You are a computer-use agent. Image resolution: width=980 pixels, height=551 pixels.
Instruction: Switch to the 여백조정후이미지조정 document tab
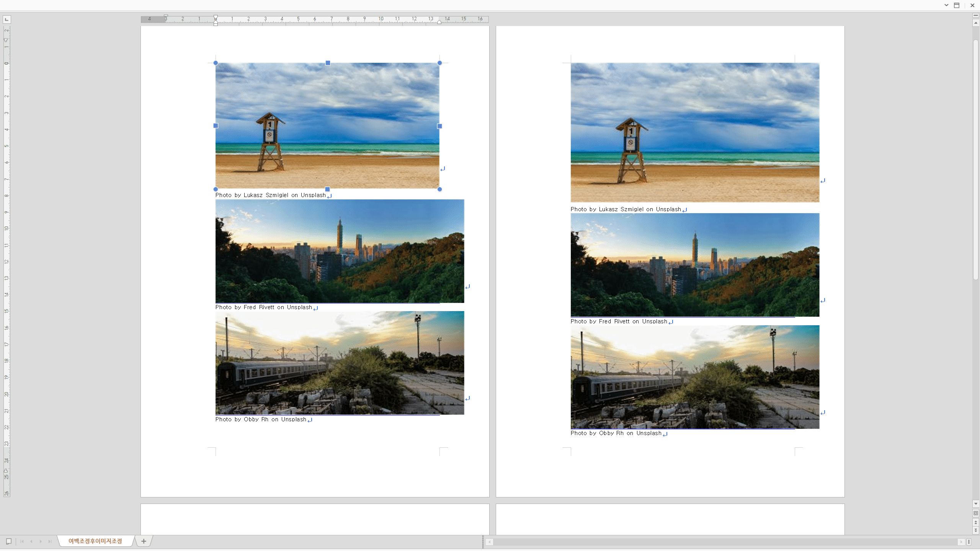click(x=95, y=541)
